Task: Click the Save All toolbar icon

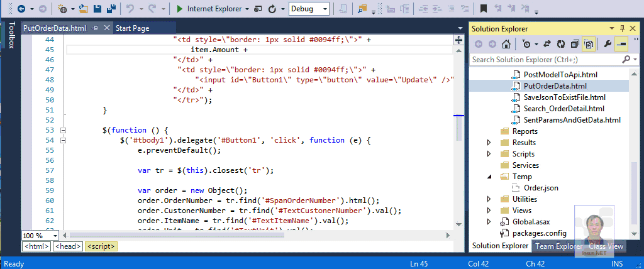Action: click(x=111, y=9)
